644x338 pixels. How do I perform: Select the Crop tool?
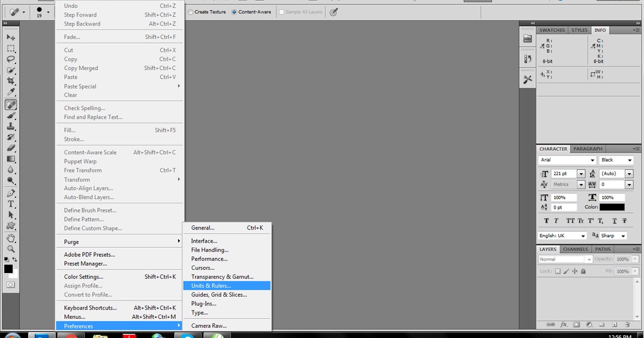tap(11, 81)
